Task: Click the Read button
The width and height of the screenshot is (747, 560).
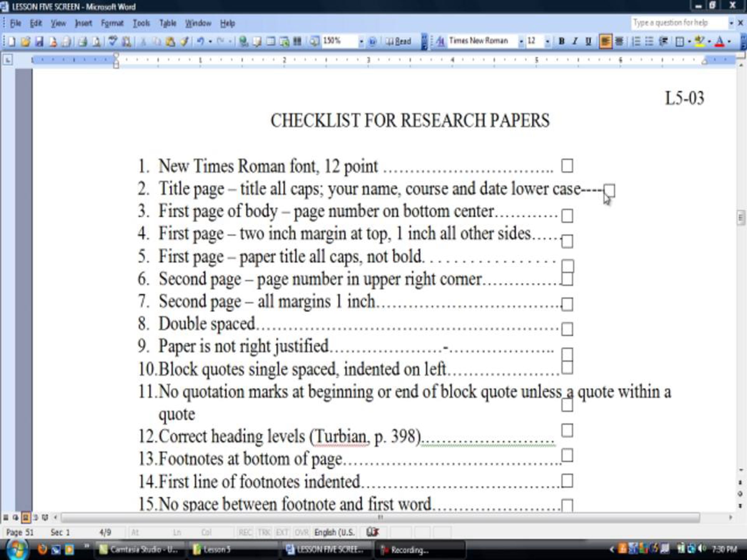Action: point(399,41)
